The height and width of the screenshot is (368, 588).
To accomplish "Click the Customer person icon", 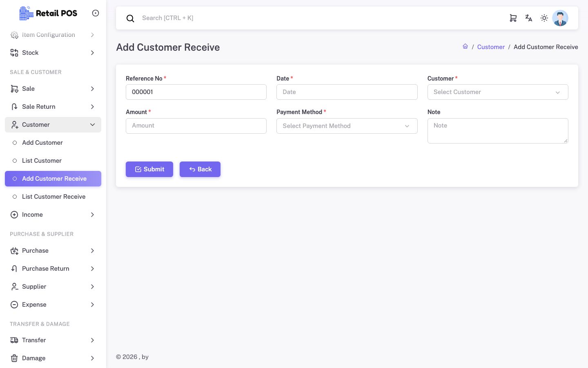I will point(14,125).
